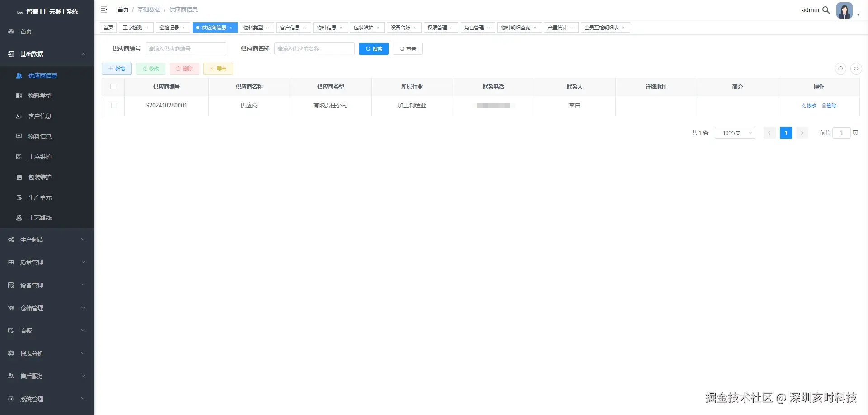868x415 pixels.
Task: Close the 客户信息 tab
Action: [x=304, y=28]
